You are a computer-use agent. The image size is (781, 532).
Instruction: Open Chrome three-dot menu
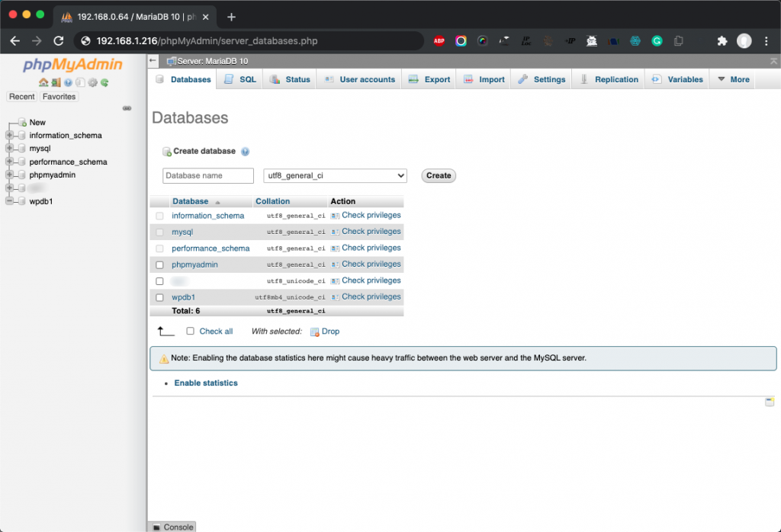pyautogui.click(x=767, y=41)
